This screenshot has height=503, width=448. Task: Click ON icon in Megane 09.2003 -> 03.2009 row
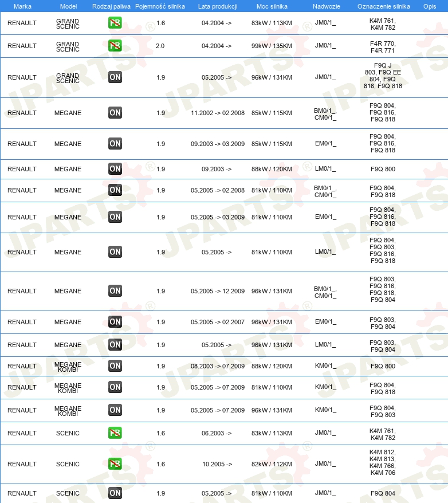[x=115, y=143]
